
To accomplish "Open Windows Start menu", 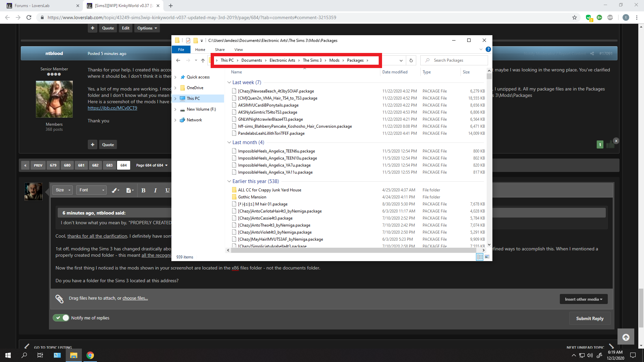I will (x=8, y=355).
